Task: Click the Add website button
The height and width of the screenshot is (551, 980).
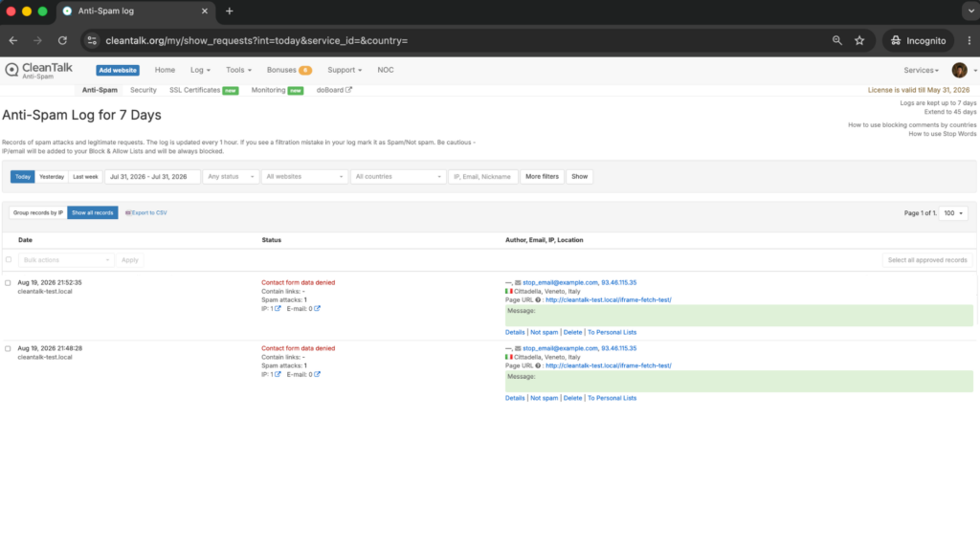Action: tap(118, 70)
